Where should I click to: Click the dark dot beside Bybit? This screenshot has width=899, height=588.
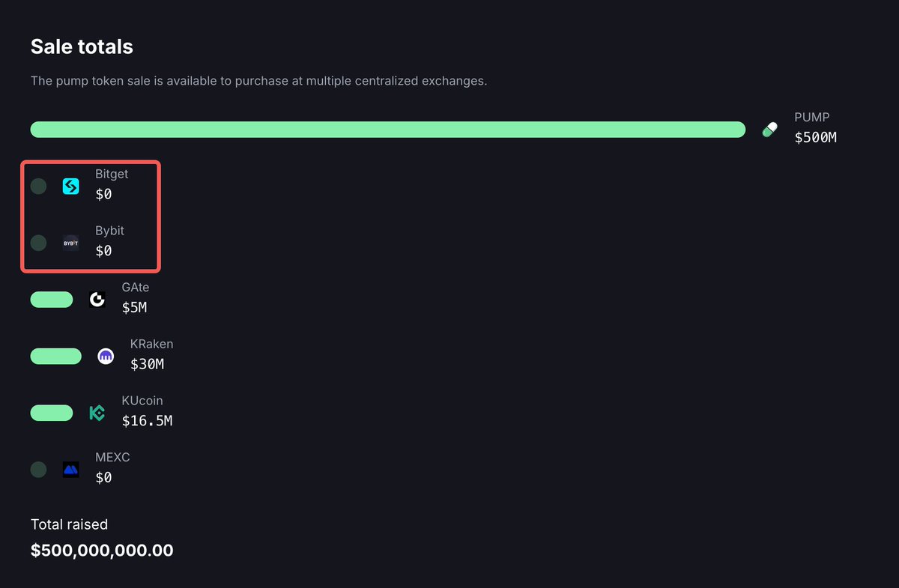pos(38,243)
